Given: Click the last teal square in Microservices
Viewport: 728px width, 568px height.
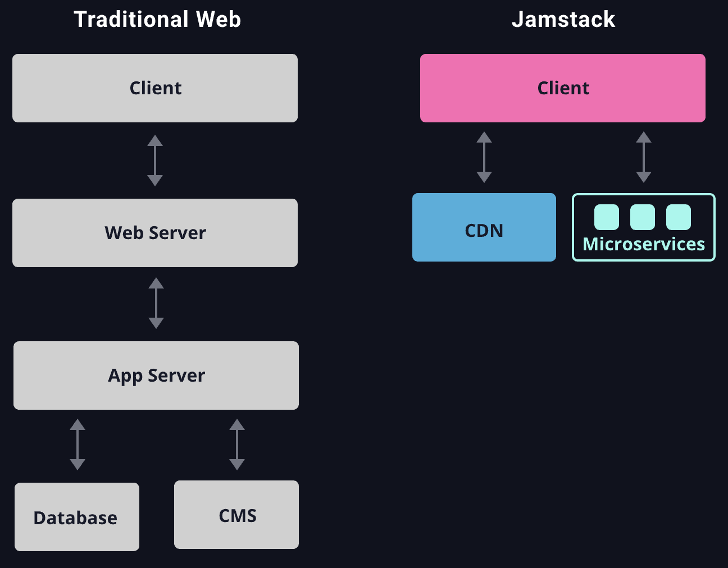Looking at the screenshot, I should point(679,217).
